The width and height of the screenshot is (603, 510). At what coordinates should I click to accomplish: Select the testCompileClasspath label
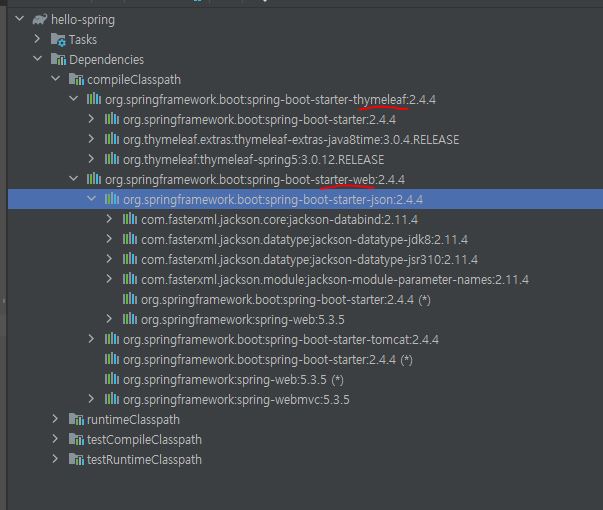click(x=144, y=440)
